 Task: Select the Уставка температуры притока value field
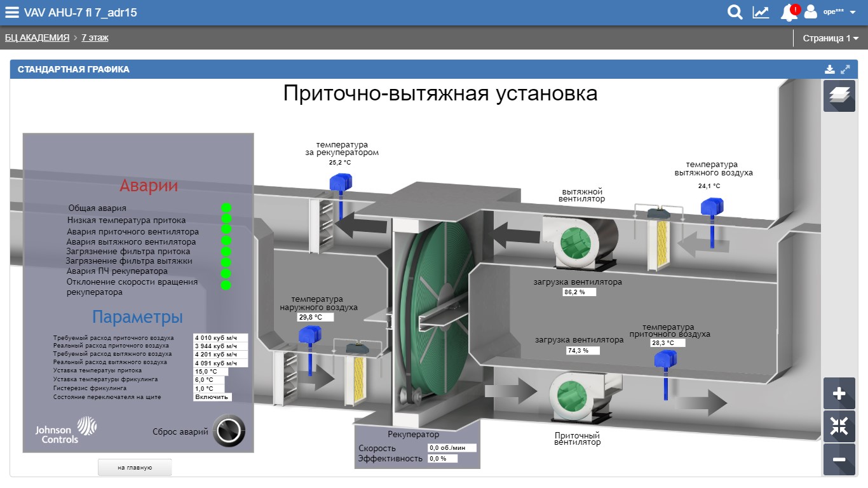click(x=210, y=372)
